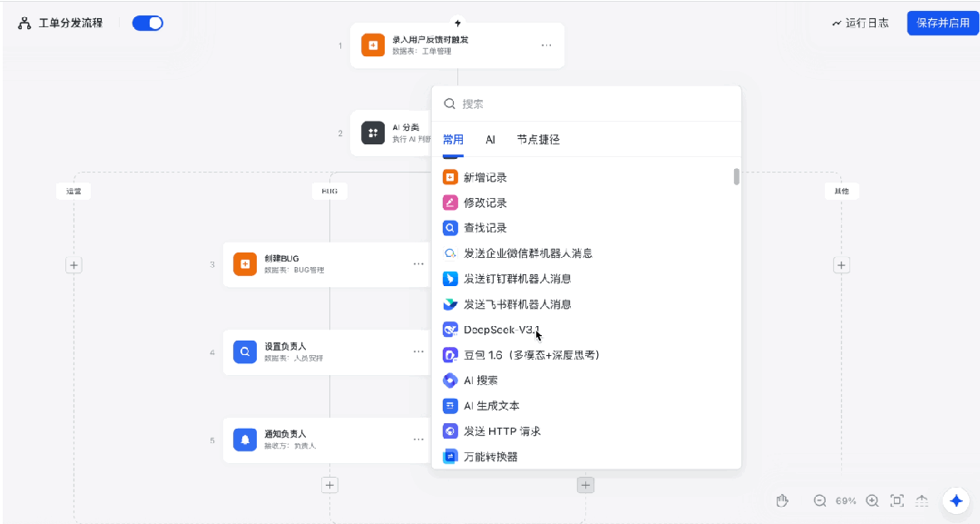
Task: Click 豆包 1.6（多模态+深度思考）label
Action: click(532, 355)
